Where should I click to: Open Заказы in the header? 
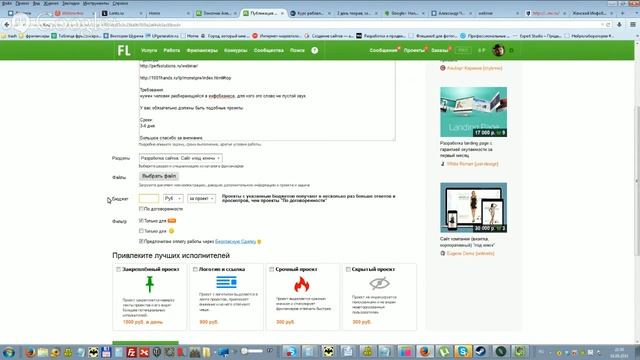pyautogui.click(x=440, y=50)
